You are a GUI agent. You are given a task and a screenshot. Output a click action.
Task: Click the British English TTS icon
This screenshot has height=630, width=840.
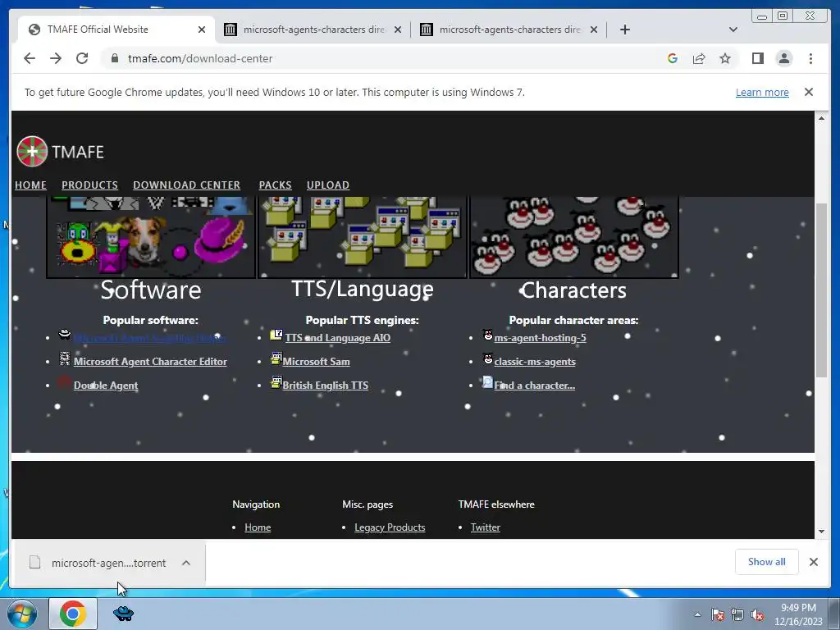point(276,382)
